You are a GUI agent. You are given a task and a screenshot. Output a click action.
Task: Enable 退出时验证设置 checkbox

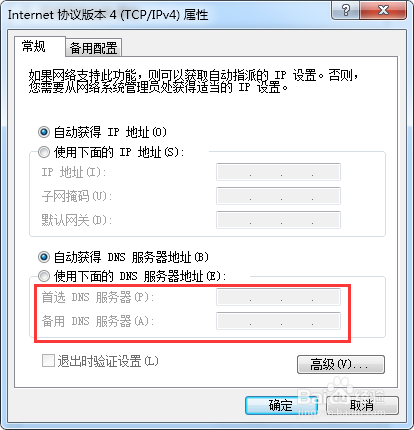tap(48, 361)
